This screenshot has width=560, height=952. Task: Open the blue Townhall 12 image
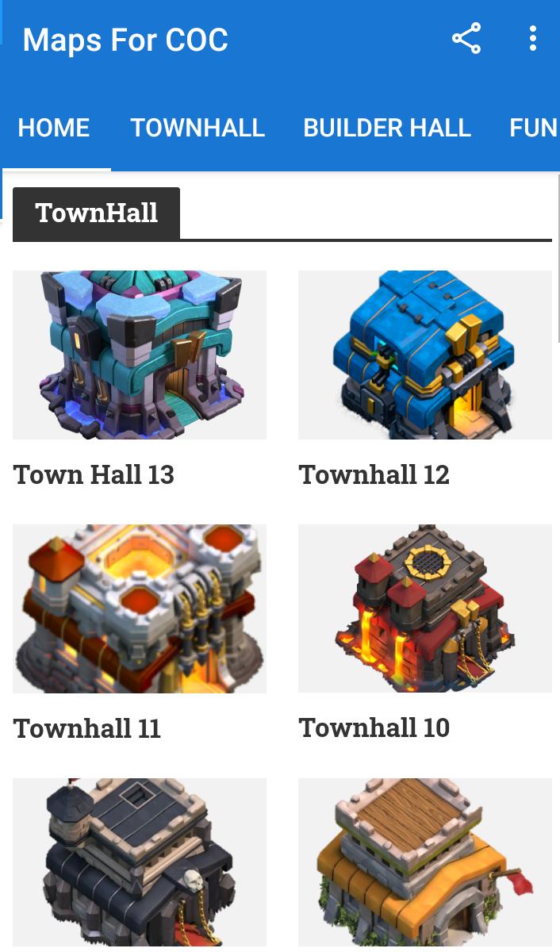pos(425,355)
